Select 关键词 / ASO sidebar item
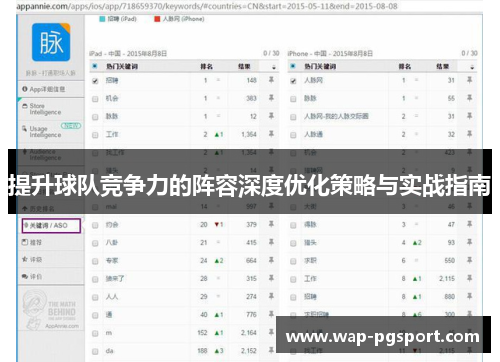This screenshot has width=500, height=362. [x=51, y=226]
